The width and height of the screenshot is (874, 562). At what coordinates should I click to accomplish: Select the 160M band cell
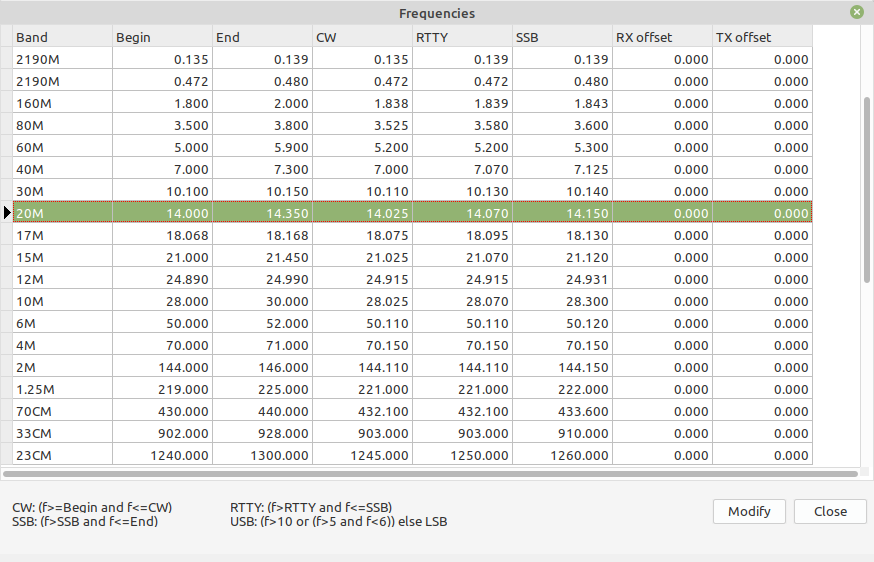point(62,103)
